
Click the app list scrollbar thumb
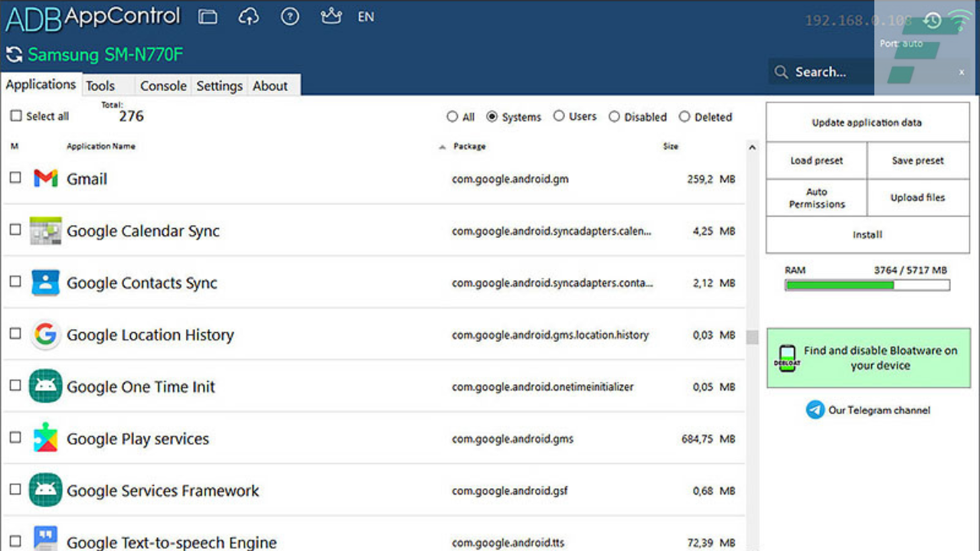(x=752, y=337)
